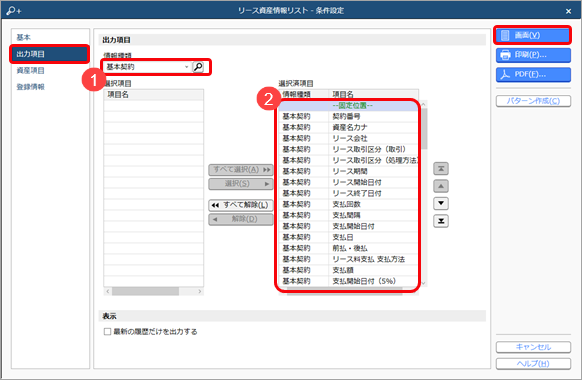The height and width of the screenshot is (380, 582).
Task: Select the 支払開始日付 row
Action: [x=348, y=226]
